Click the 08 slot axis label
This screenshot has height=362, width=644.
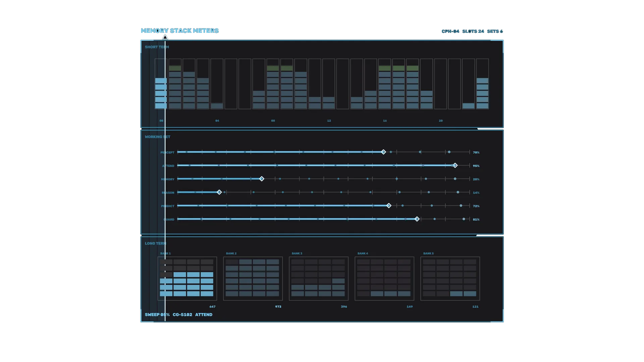pos(273,121)
